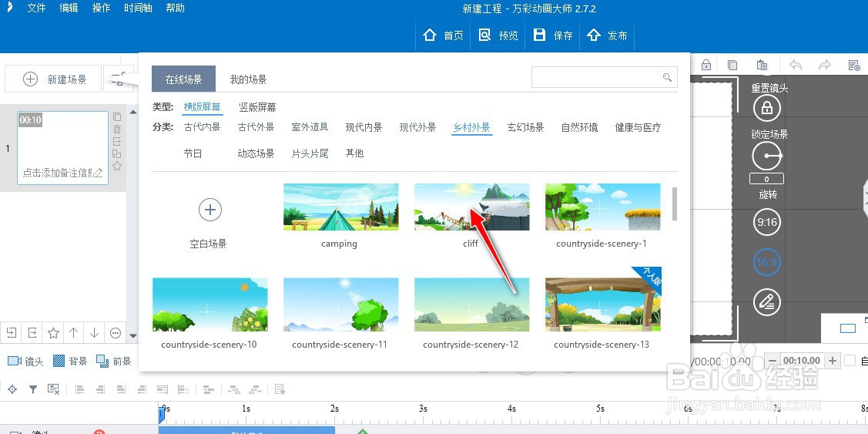868x434 pixels.
Task: Select the countryside-scenery-1 thumbnail
Action: (x=603, y=207)
